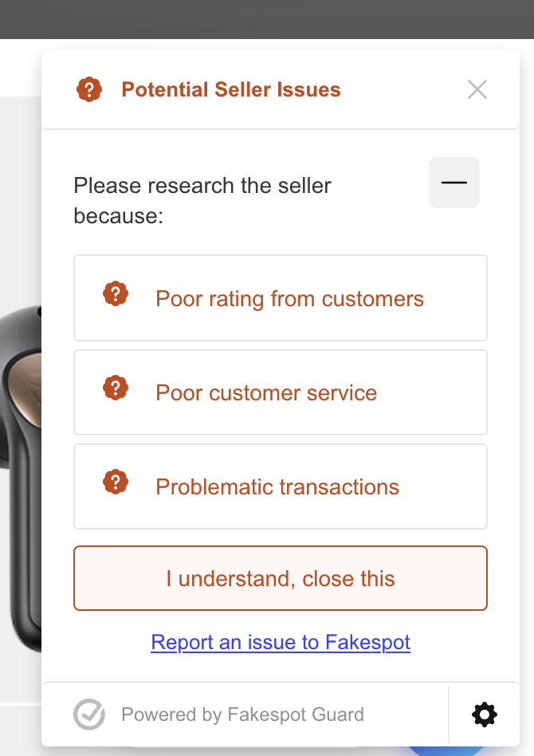The width and height of the screenshot is (534, 756).
Task: Click the earbud product image
Action: pyautogui.click(x=21, y=478)
